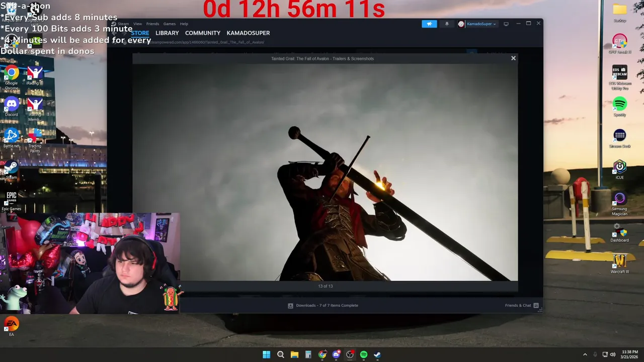Open Calculator from the taskbar
Screen dimensions: 644x362
[308, 354]
